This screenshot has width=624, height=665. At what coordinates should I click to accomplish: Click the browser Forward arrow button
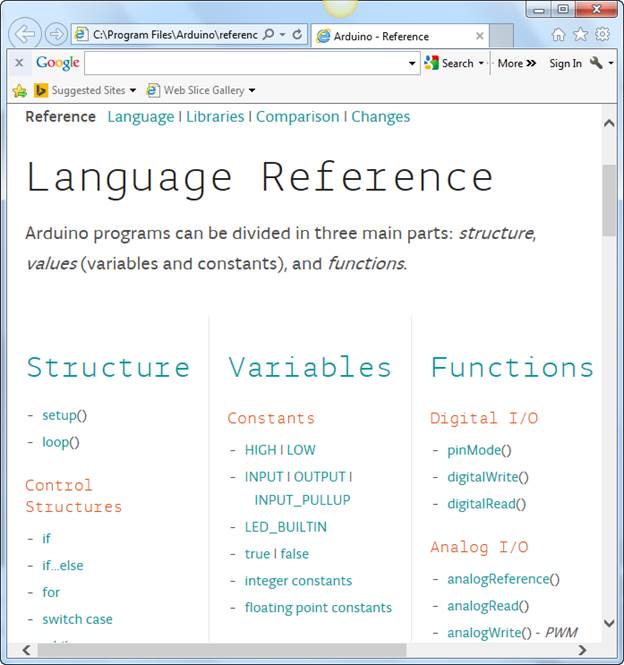click(x=56, y=35)
